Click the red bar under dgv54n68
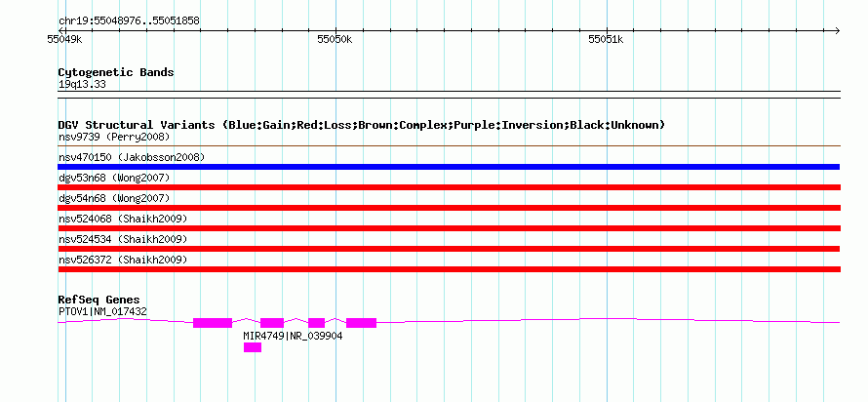 [449, 208]
